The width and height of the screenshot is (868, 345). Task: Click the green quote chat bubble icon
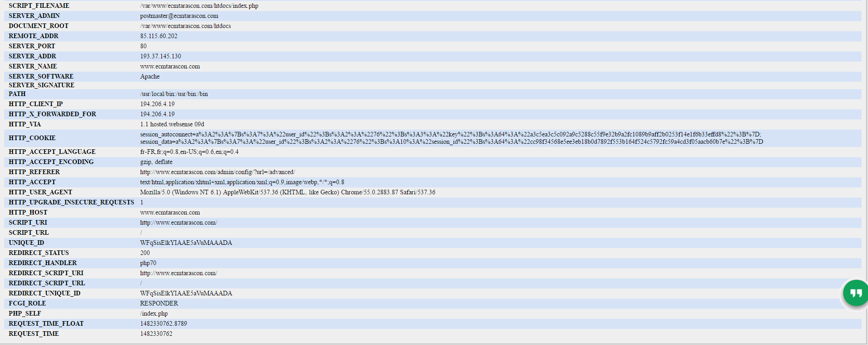[x=855, y=293]
